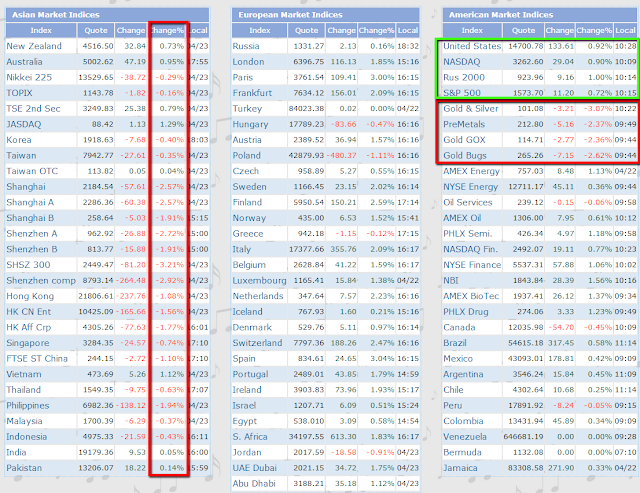Click the European table Change% column header
This screenshot has width=640, height=493.
pyautogui.click(x=376, y=30)
